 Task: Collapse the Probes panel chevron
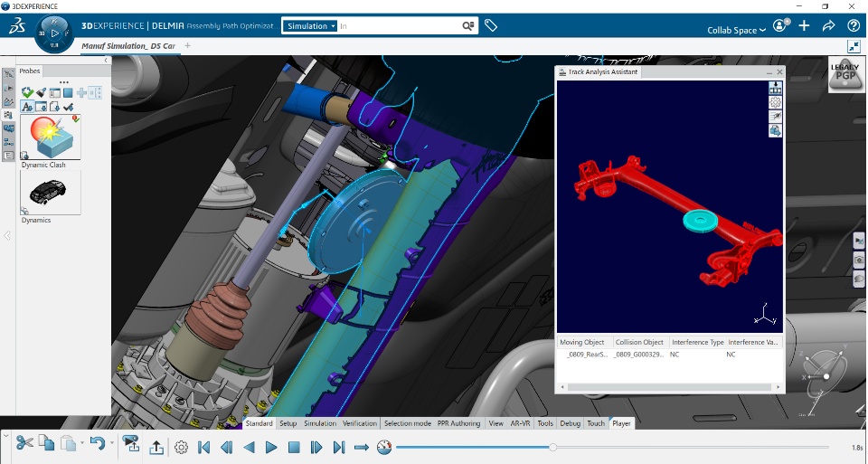(x=107, y=61)
